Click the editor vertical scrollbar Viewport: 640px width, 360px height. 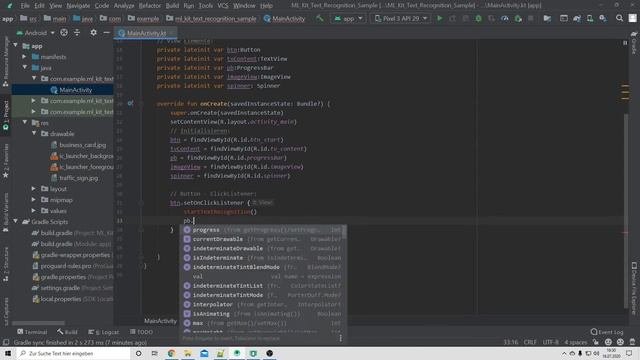point(625,210)
